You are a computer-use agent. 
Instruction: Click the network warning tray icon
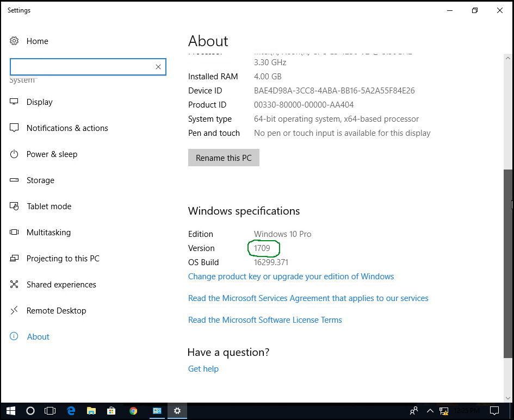coord(444,411)
